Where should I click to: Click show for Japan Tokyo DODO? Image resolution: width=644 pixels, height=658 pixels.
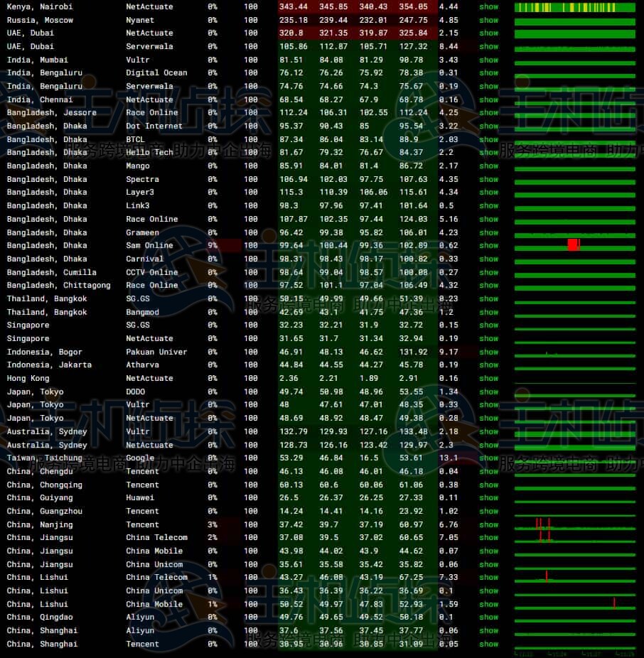(488, 392)
